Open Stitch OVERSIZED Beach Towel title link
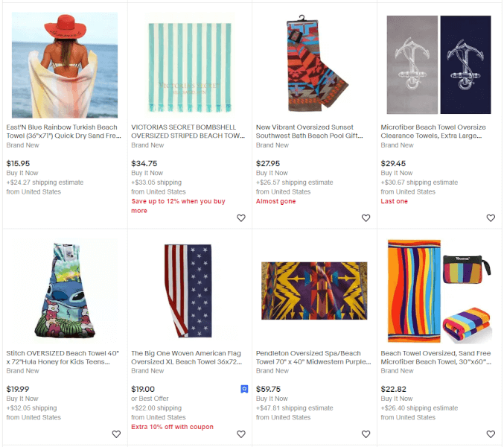The height and width of the screenshot is (447, 504). point(63,358)
